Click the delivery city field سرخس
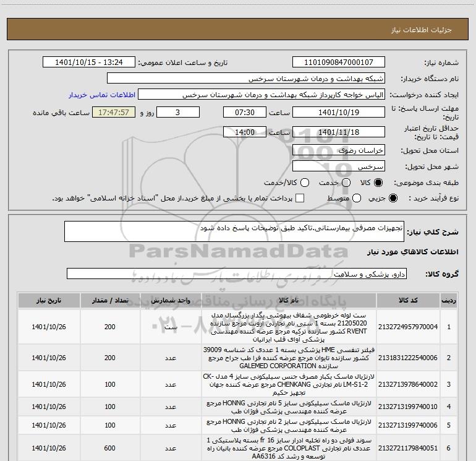 click(339, 166)
